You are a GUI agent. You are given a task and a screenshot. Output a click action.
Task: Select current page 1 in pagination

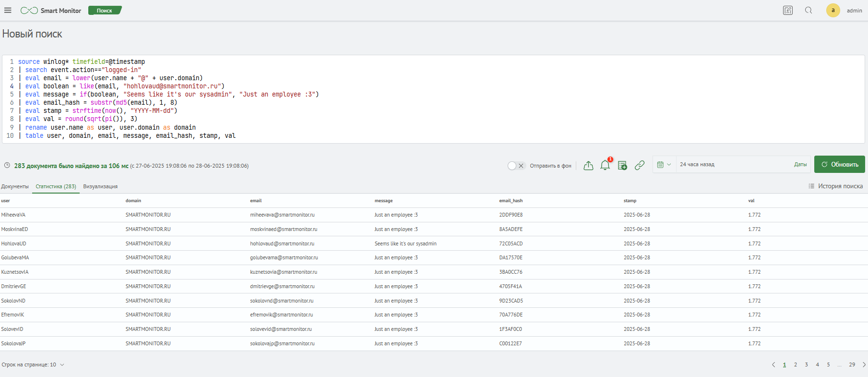(x=785, y=365)
